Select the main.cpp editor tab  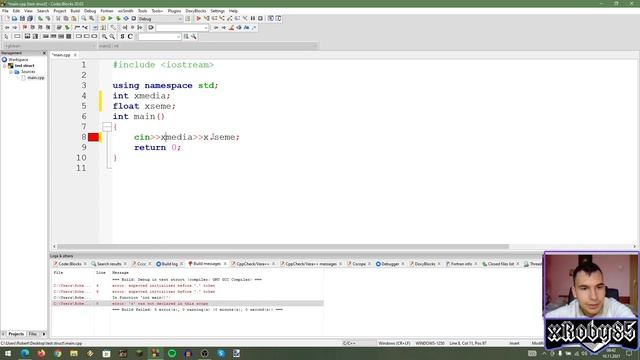point(62,55)
